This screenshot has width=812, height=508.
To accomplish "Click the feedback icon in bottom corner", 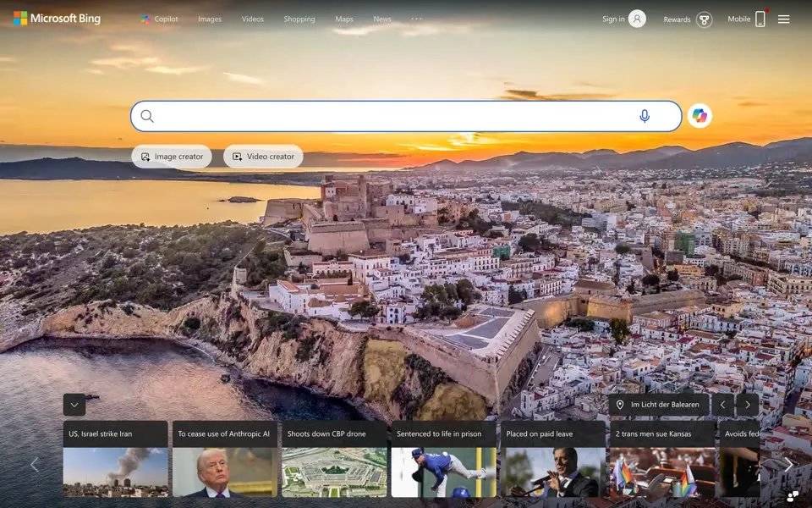I will point(793,497).
